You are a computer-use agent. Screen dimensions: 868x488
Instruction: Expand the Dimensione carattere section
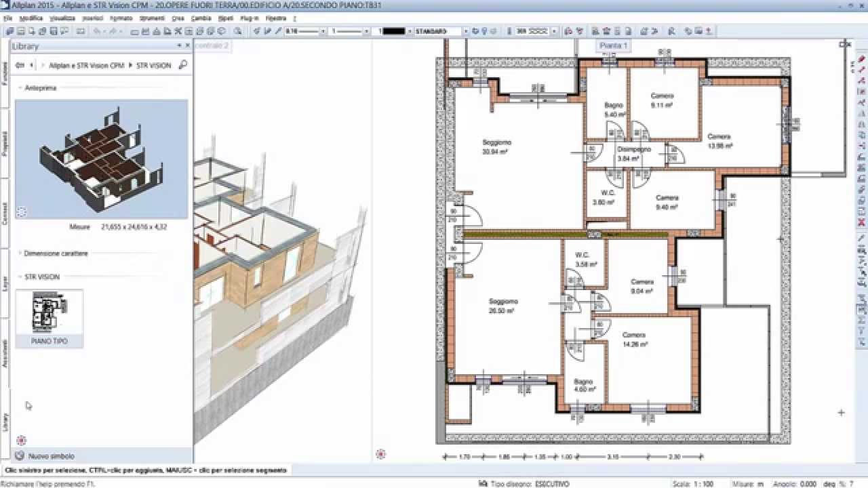(x=19, y=253)
